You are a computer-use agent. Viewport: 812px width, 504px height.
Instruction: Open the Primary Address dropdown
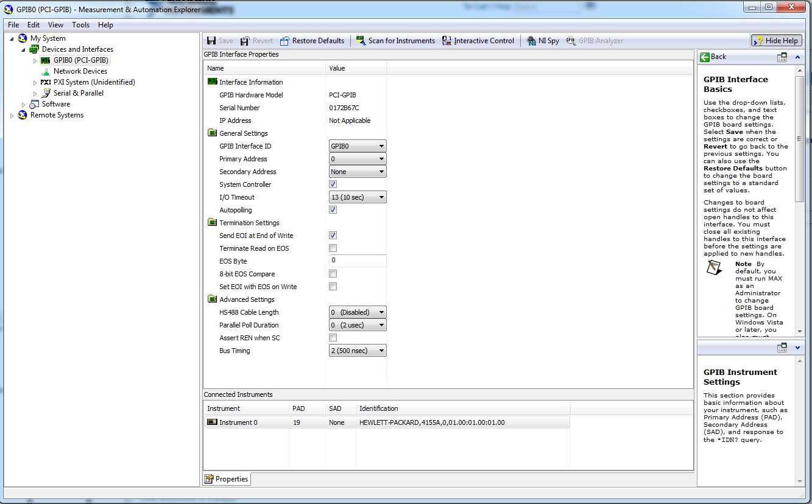pyautogui.click(x=358, y=159)
